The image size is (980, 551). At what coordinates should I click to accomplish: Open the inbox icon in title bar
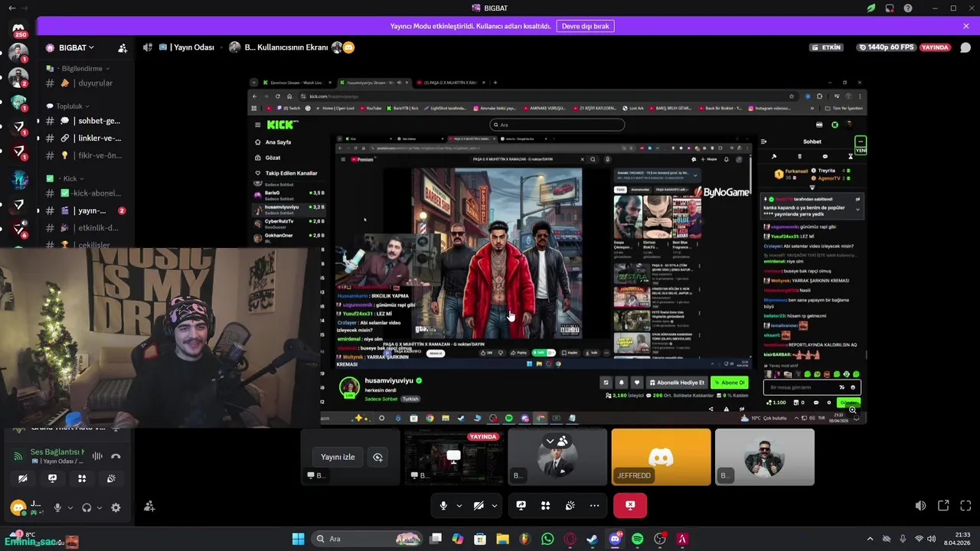[x=890, y=8]
